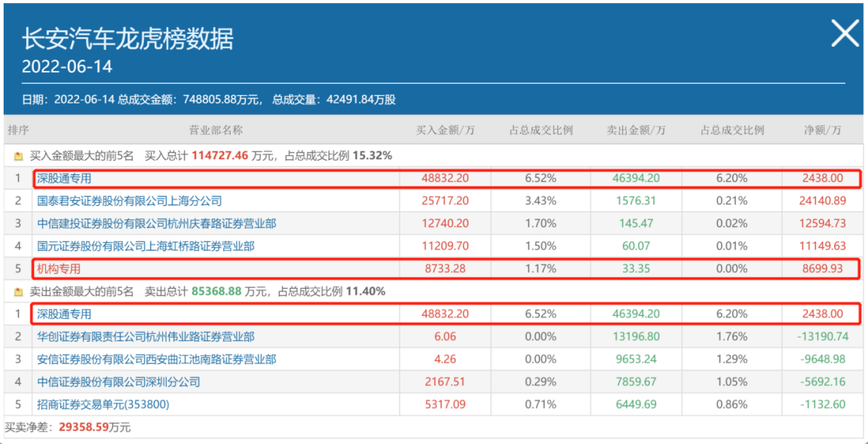Image resolution: width=868 pixels, height=444 pixels.
Task: Select the 0.86% proportion cell
Action: (x=732, y=405)
